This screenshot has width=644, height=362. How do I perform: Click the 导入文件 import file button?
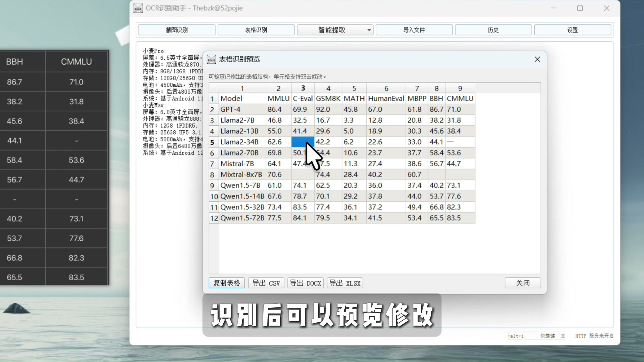(x=414, y=30)
